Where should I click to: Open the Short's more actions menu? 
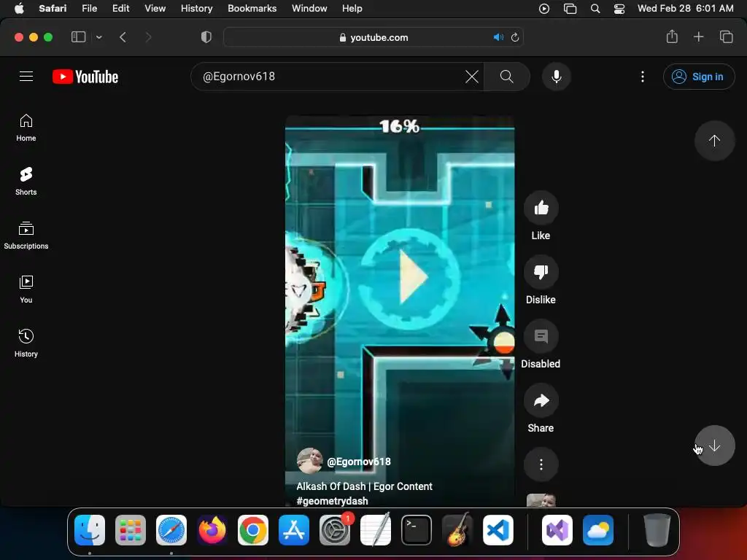pyautogui.click(x=541, y=464)
